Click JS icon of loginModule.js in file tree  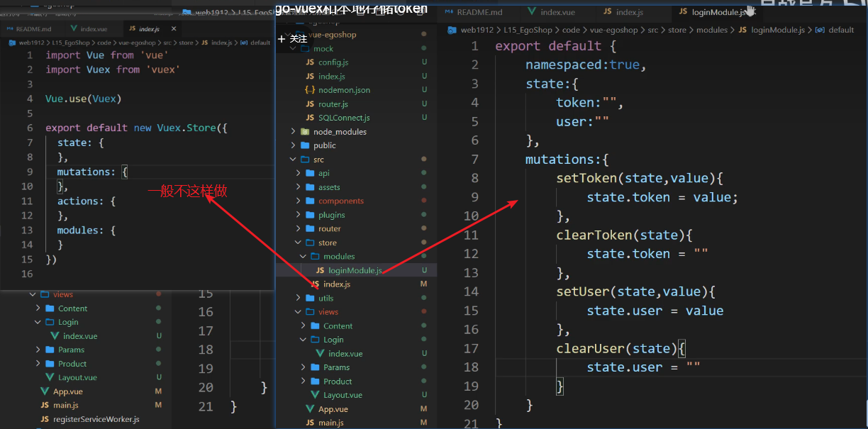pos(320,271)
